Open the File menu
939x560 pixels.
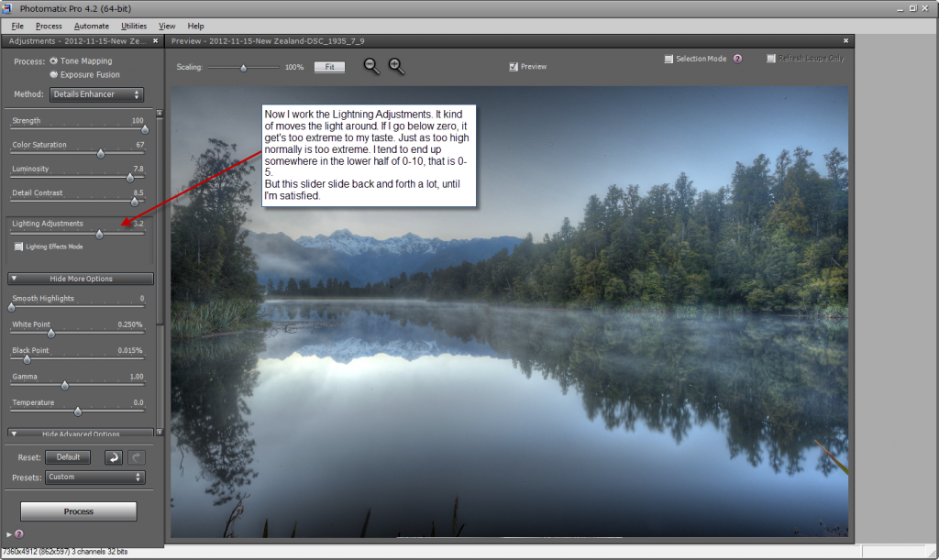point(17,26)
